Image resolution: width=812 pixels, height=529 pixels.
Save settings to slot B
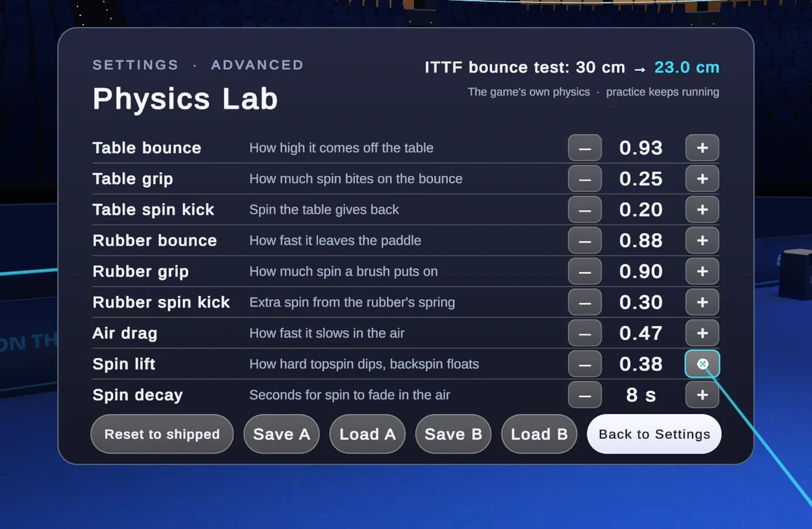pyautogui.click(x=453, y=434)
